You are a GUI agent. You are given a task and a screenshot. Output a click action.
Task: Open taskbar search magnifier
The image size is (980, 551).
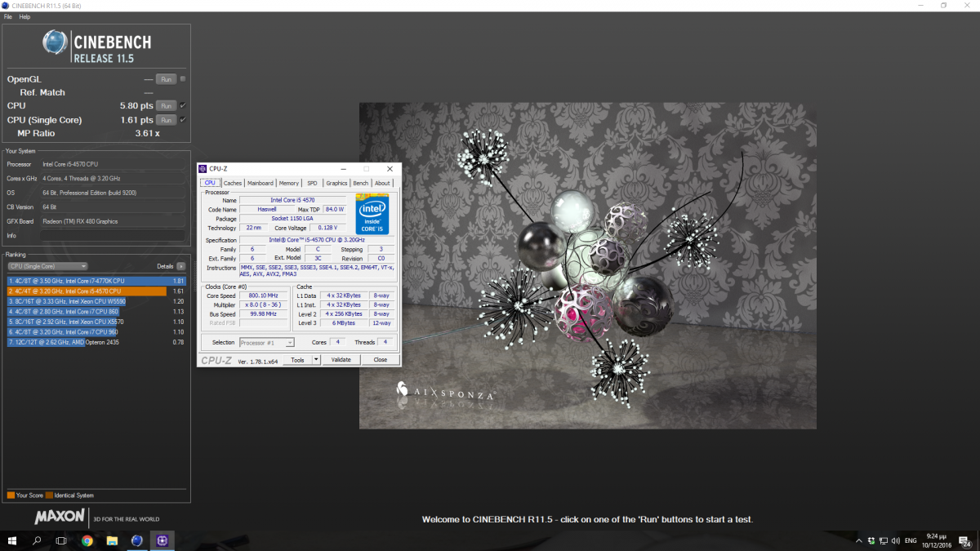coord(37,540)
